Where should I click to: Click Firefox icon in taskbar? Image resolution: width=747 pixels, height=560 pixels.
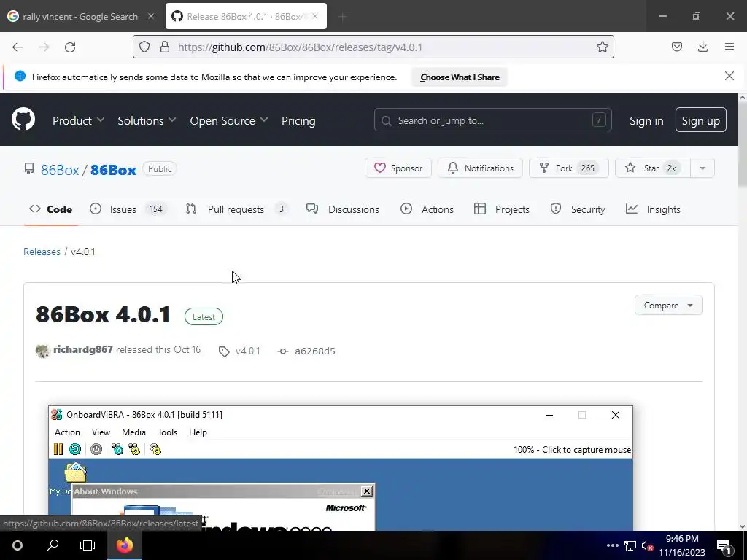click(124, 545)
